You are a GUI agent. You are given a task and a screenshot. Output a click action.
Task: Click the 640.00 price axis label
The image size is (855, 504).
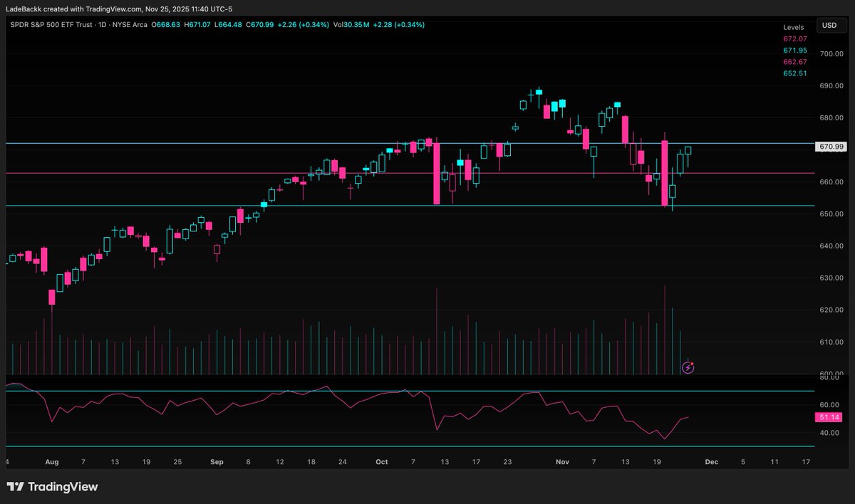tap(831, 246)
